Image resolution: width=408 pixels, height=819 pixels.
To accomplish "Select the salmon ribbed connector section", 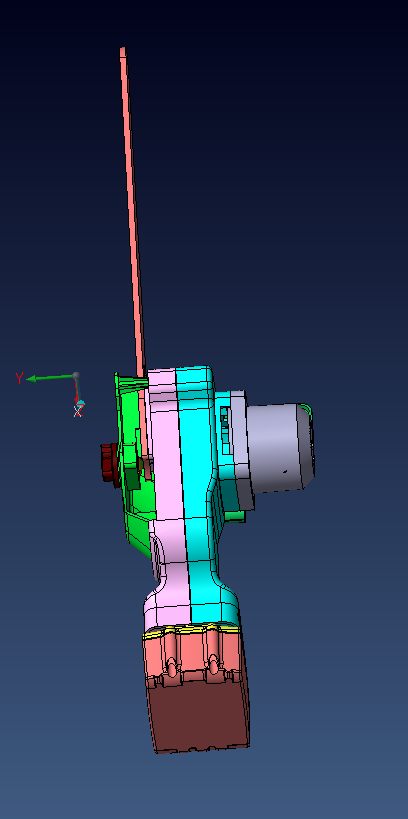I will (194, 658).
